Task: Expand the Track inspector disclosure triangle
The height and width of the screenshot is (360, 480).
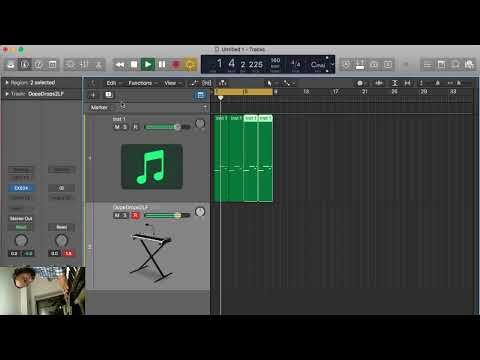Action: (7, 94)
